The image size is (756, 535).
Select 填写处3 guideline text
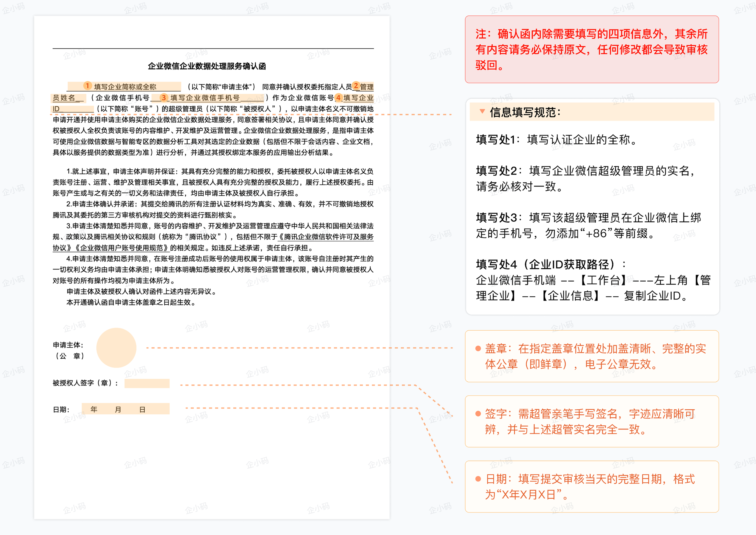pos(588,225)
